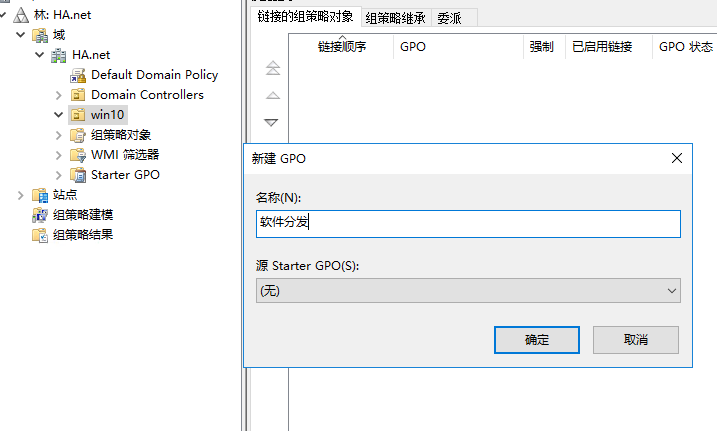Open the 源 Starter GPO dropdown
This screenshot has height=431, width=717.
click(468, 290)
